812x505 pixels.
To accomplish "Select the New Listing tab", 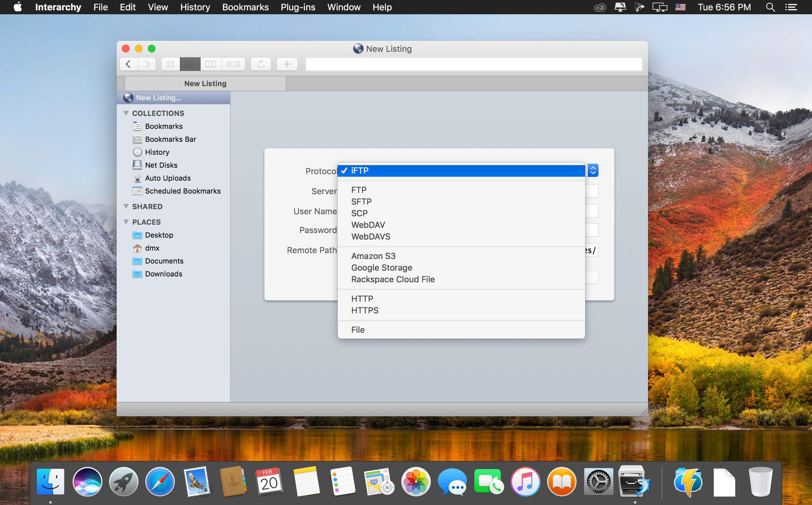I will click(x=205, y=84).
